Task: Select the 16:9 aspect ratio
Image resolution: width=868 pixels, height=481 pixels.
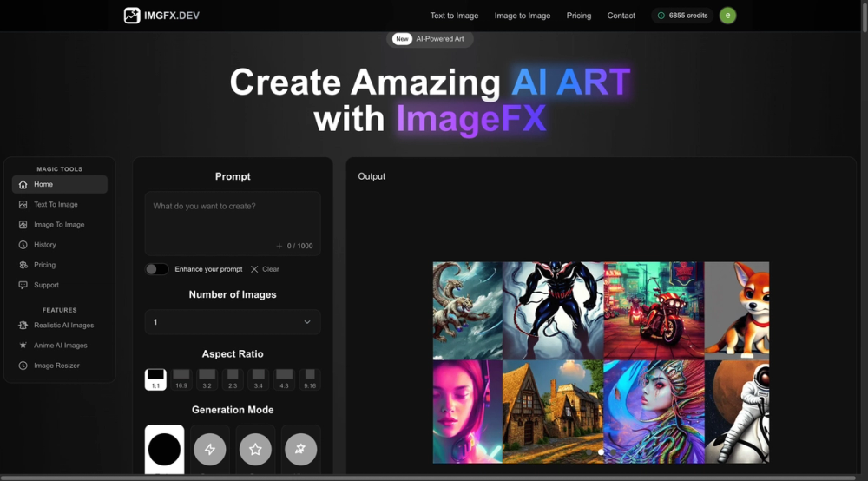Action: (x=181, y=379)
